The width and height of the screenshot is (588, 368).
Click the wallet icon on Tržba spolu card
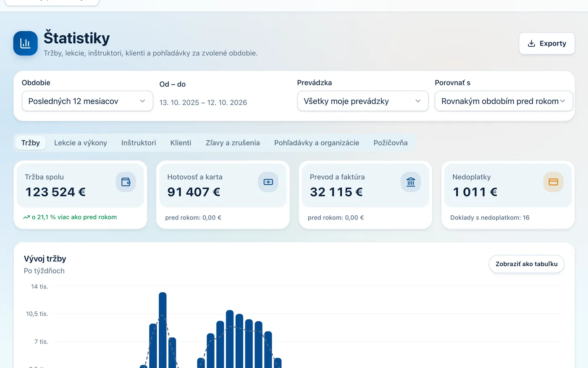click(x=126, y=182)
